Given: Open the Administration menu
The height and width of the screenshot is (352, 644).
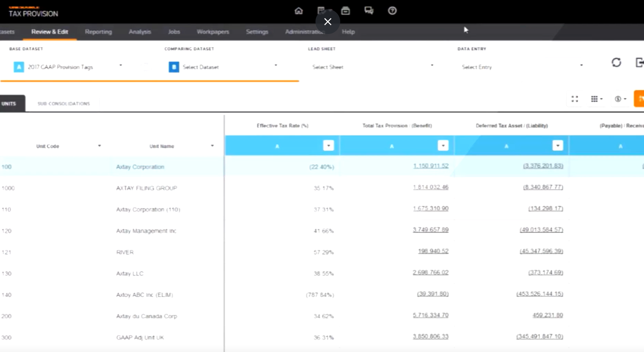Looking at the screenshot, I should coord(304,32).
